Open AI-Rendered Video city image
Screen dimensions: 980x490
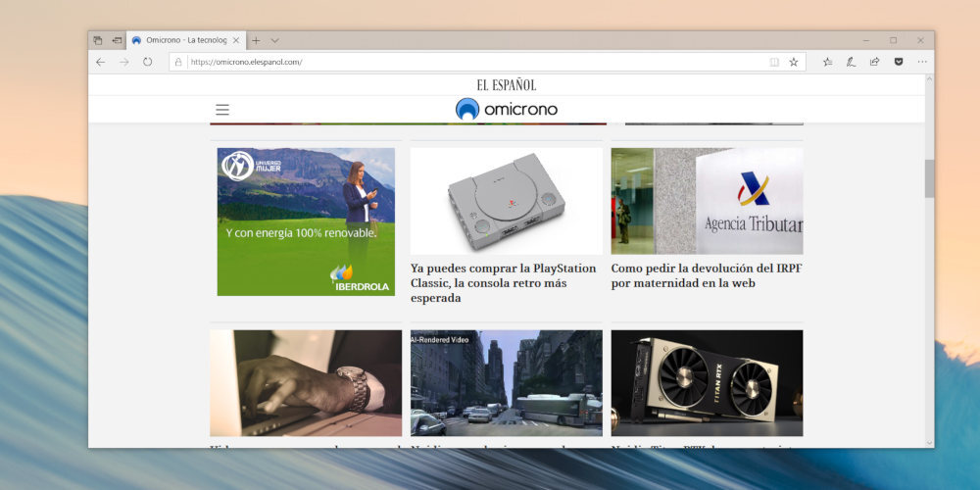(x=507, y=383)
